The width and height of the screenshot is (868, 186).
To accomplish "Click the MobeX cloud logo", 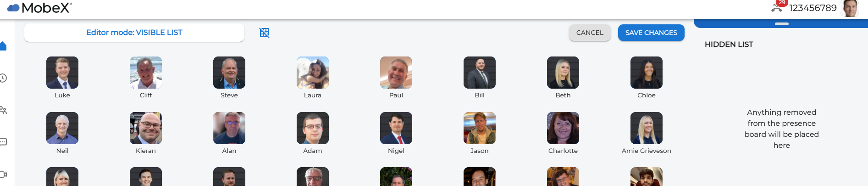I will (13, 8).
